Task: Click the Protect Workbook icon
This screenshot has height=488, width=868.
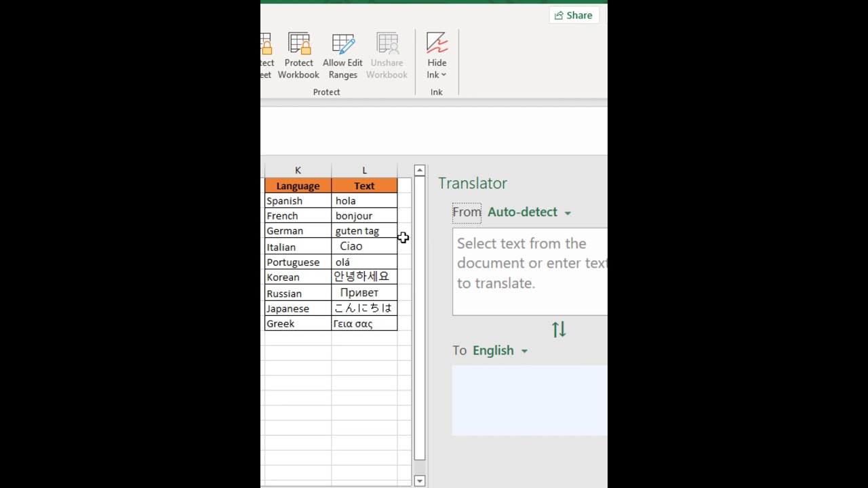Action: [x=299, y=43]
